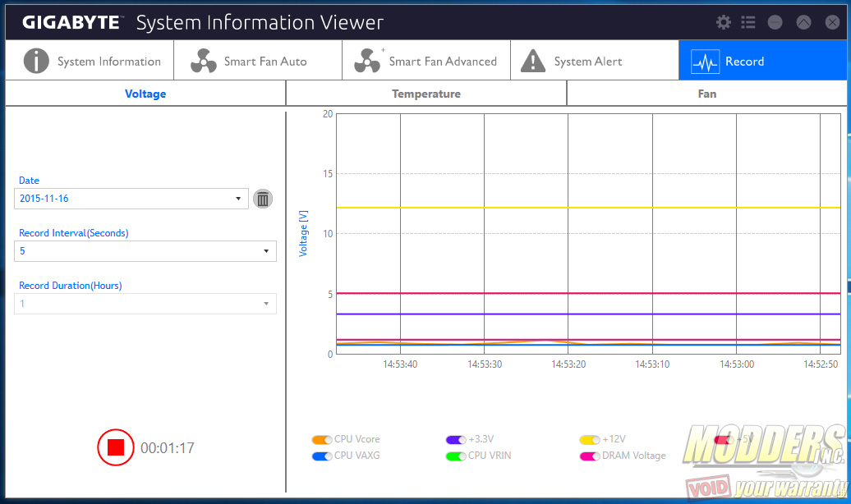Switch to the System Information tab
This screenshot has width=851, height=504.
point(90,61)
